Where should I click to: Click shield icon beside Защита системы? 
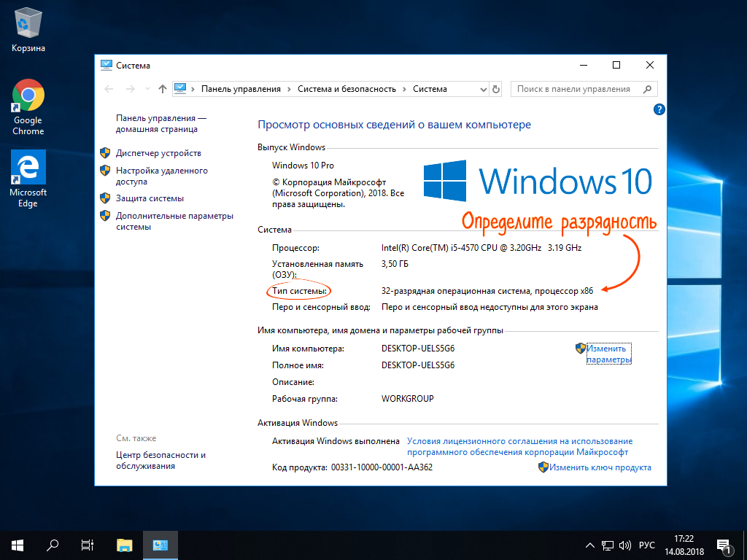click(105, 198)
